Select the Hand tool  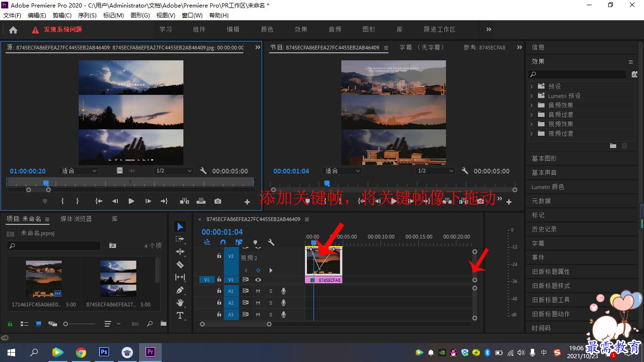tap(180, 303)
